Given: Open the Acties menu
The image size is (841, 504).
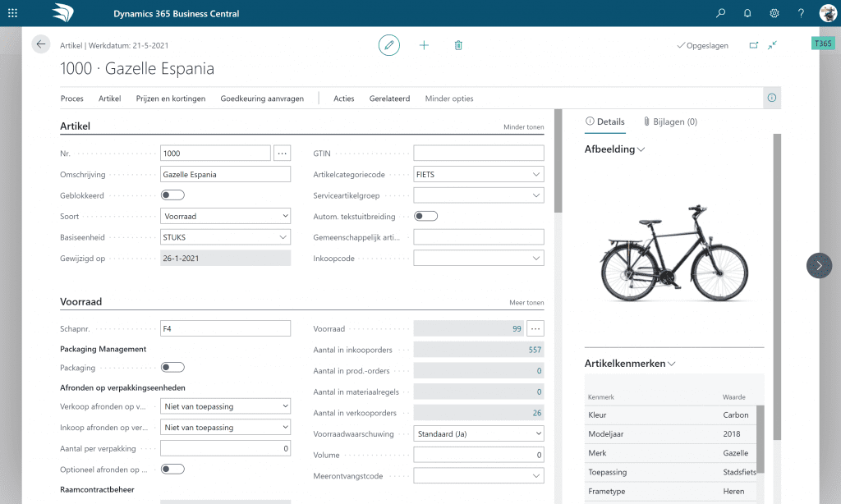Looking at the screenshot, I should (344, 99).
